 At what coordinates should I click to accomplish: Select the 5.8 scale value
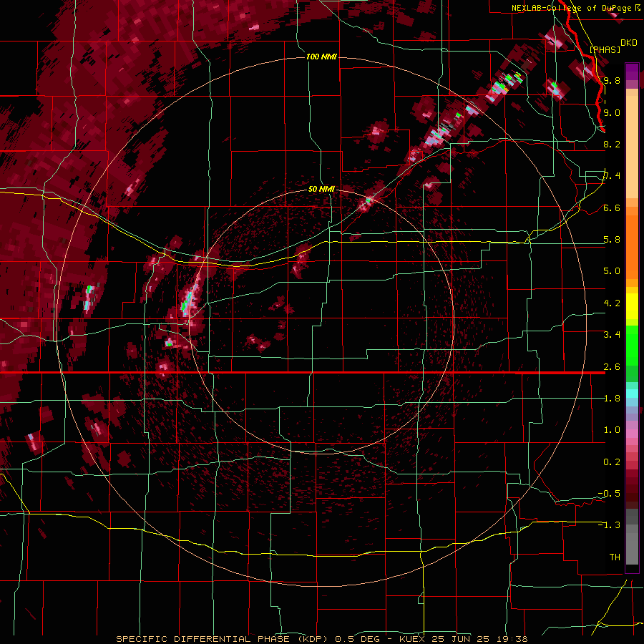click(612, 240)
